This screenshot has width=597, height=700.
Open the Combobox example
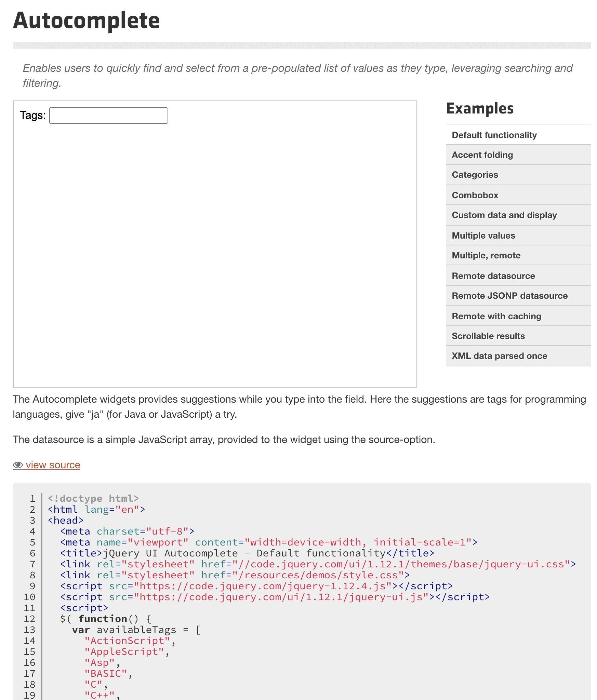point(518,195)
